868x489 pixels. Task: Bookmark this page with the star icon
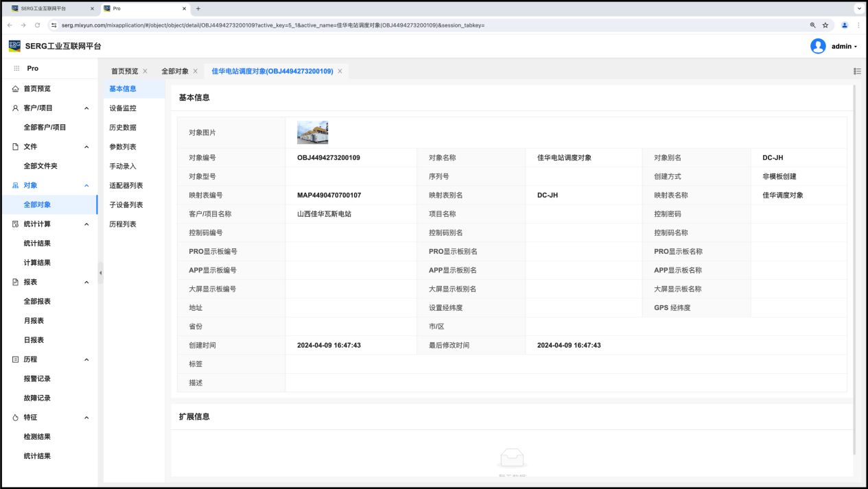pos(825,25)
